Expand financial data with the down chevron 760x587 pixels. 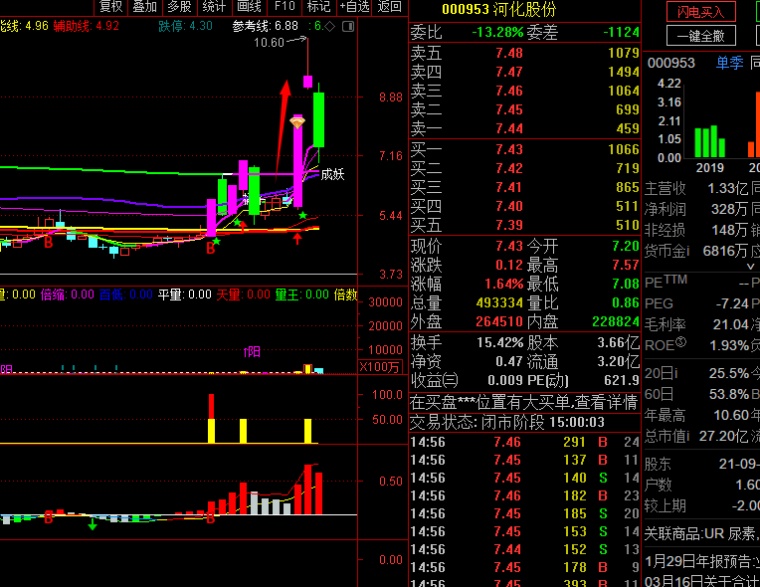751,266
